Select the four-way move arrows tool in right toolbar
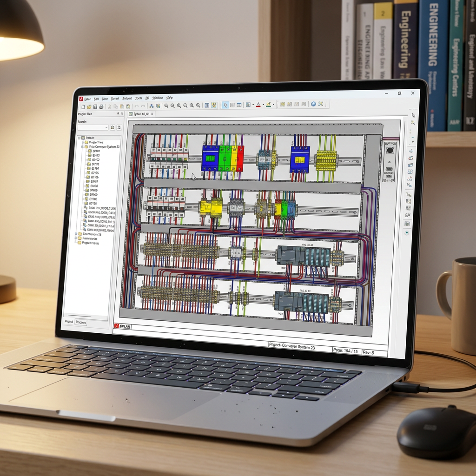Screen dimensions: 476x476 [411, 151]
